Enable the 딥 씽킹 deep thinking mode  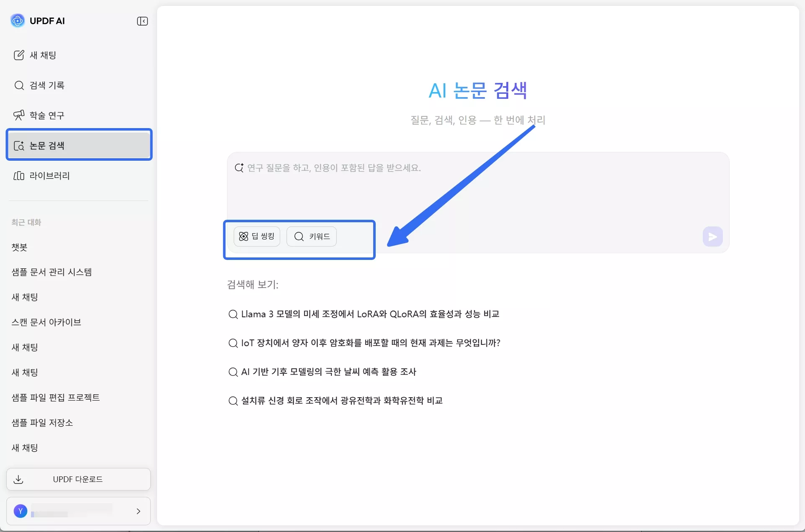point(257,236)
